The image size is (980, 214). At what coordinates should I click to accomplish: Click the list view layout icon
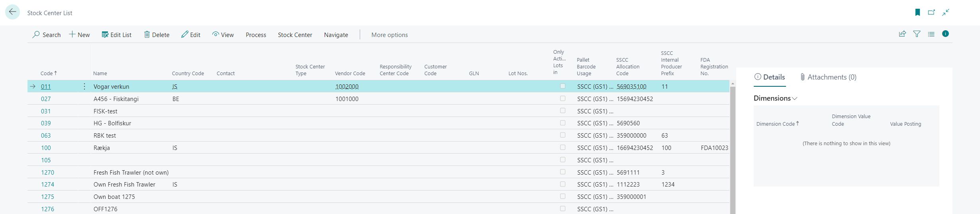tap(931, 34)
